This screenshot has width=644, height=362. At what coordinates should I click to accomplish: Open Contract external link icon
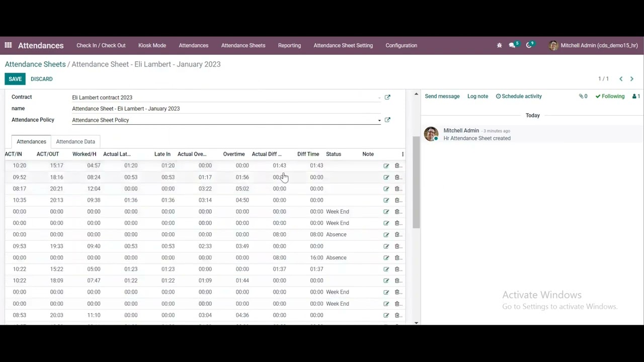387,97
